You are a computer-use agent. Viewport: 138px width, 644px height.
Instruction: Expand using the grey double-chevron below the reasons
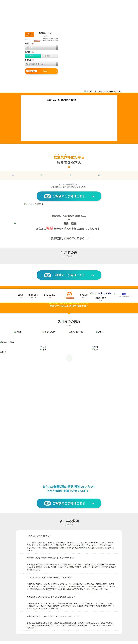69,358
